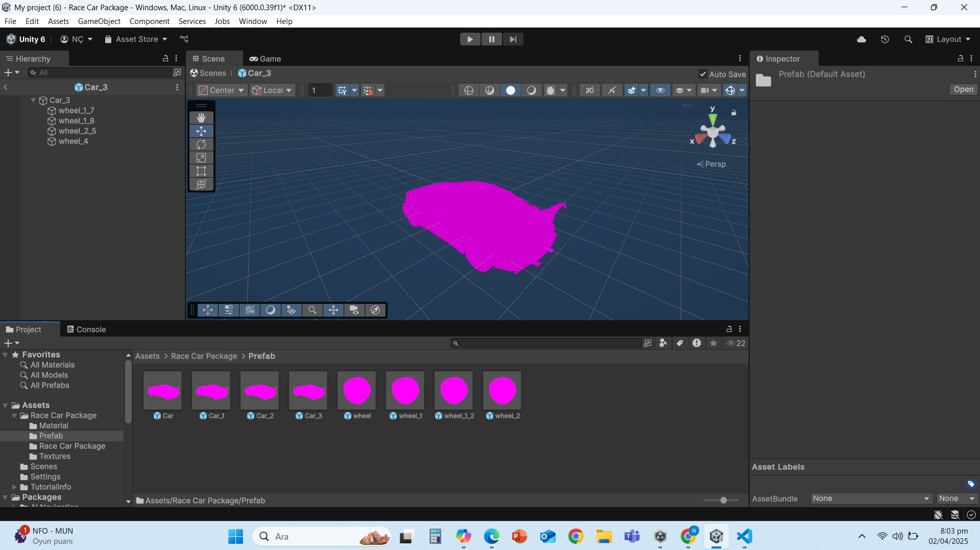Viewport: 980px width, 550px height.
Task: Open the Asset Store dropdown
Action: click(136, 39)
